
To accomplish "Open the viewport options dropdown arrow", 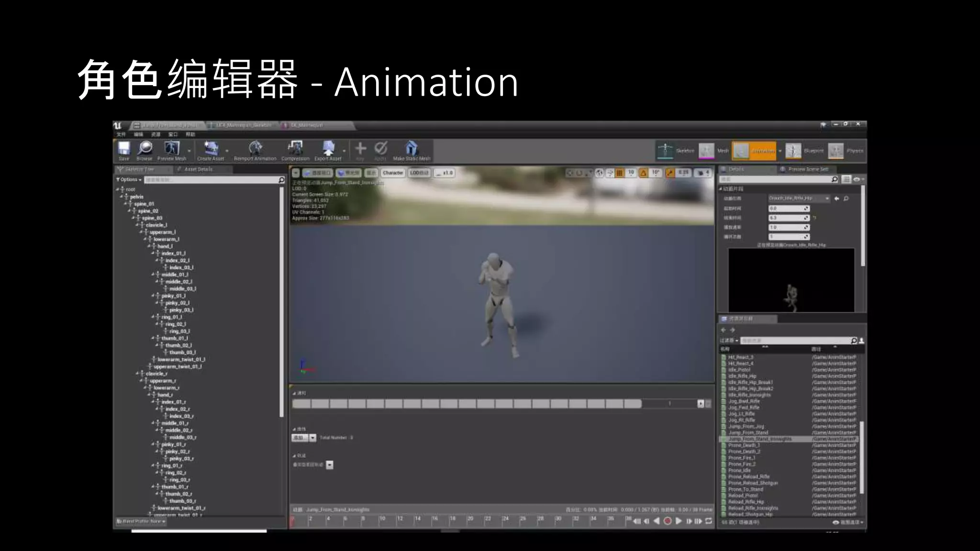I will point(296,173).
